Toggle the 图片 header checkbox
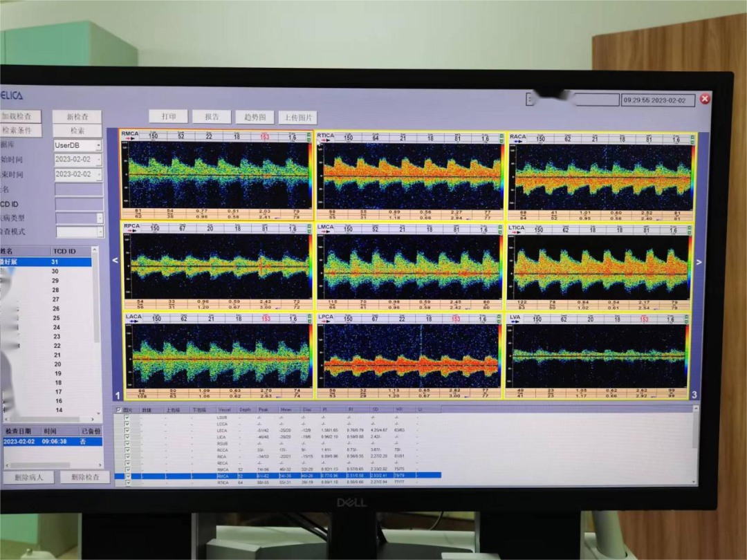 tap(119, 409)
